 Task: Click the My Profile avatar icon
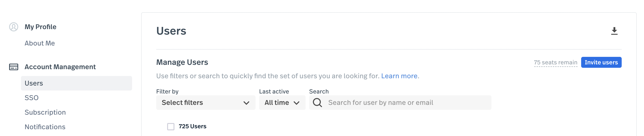pos(13,27)
